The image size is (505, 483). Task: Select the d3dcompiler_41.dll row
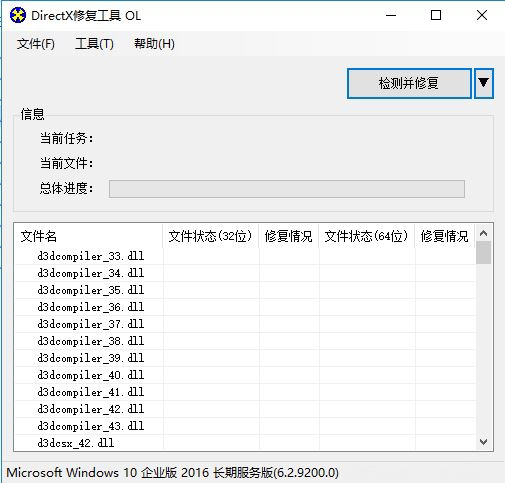pyautogui.click(x=245, y=392)
